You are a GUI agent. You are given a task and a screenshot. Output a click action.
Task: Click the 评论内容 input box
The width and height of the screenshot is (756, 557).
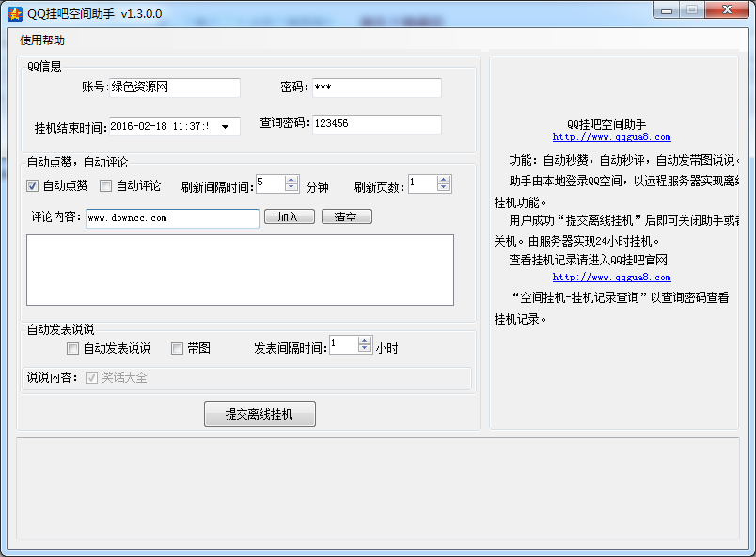(x=172, y=218)
